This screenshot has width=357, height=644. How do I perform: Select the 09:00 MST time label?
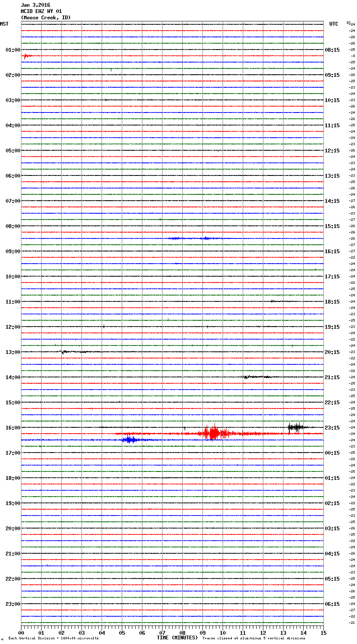pyautogui.click(x=13, y=251)
